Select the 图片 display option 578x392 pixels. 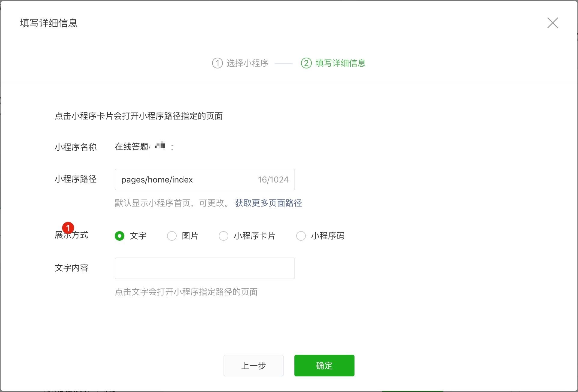click(x=172, y=236)
